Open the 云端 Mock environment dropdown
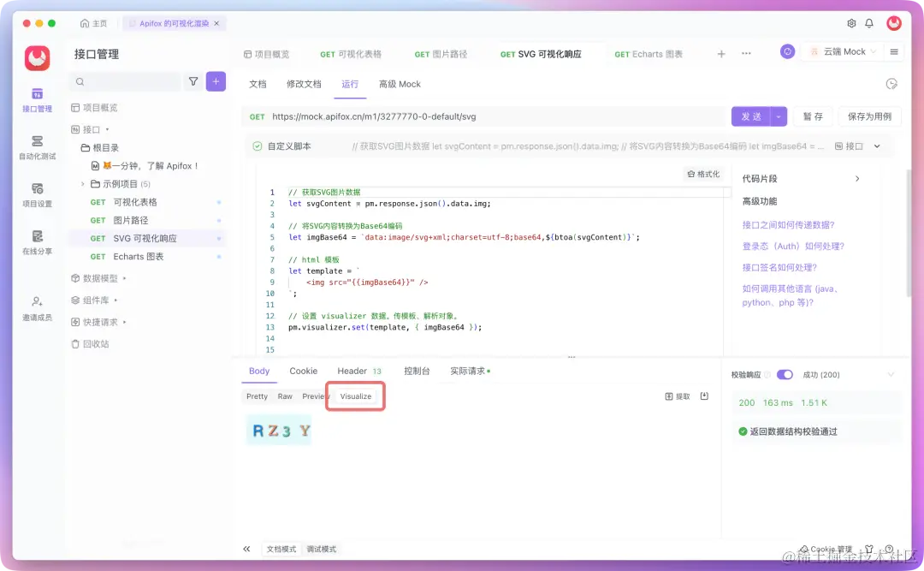Viewport: 924px width, 571px height. 844,52
